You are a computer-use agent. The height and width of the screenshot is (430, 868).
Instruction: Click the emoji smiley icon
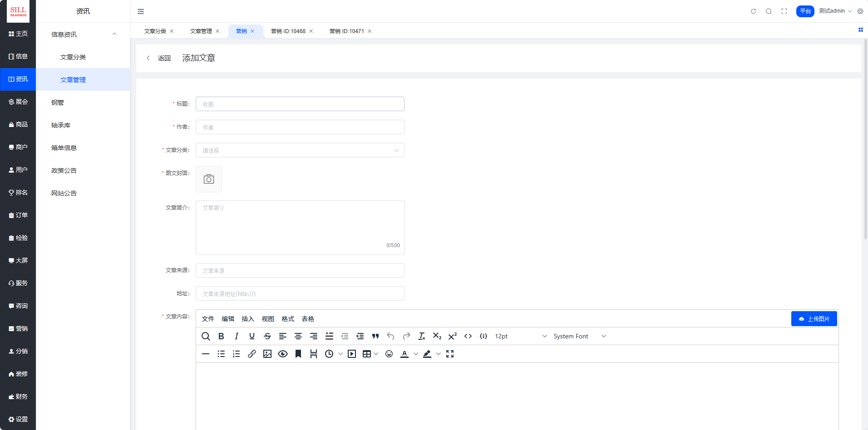pos(389,354)
